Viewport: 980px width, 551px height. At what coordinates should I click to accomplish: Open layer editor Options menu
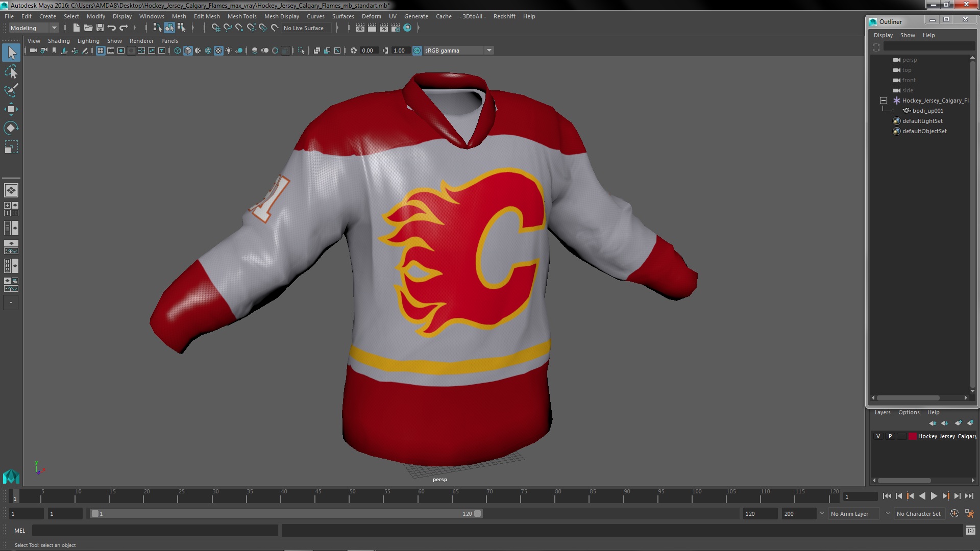click(909, 412)
